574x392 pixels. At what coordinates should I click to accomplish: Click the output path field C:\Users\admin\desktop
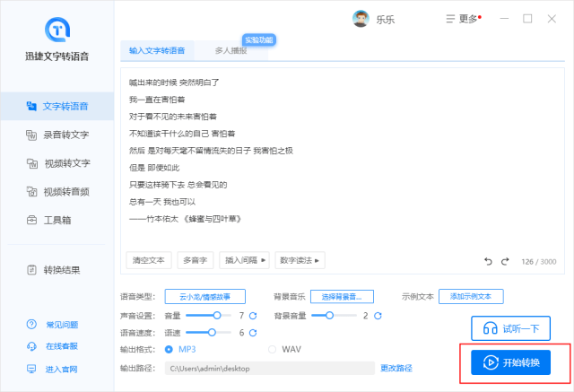pos(270,368)
